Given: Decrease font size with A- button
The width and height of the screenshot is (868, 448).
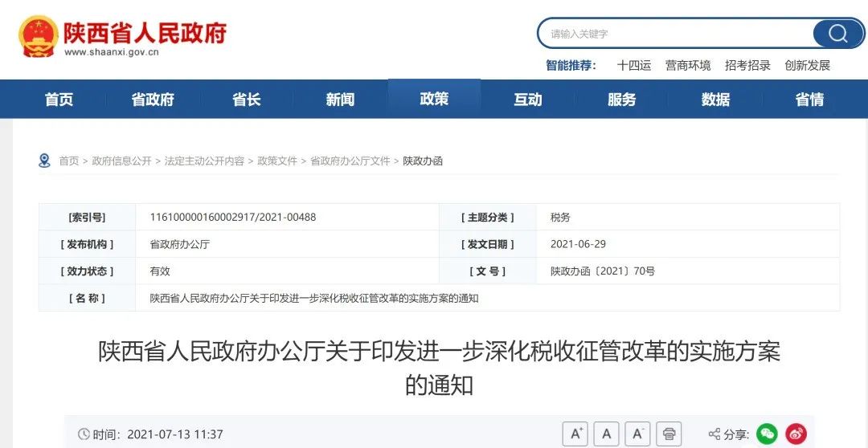Looking at the screenshot, I should pyautogui.click(x=637, y=434).
